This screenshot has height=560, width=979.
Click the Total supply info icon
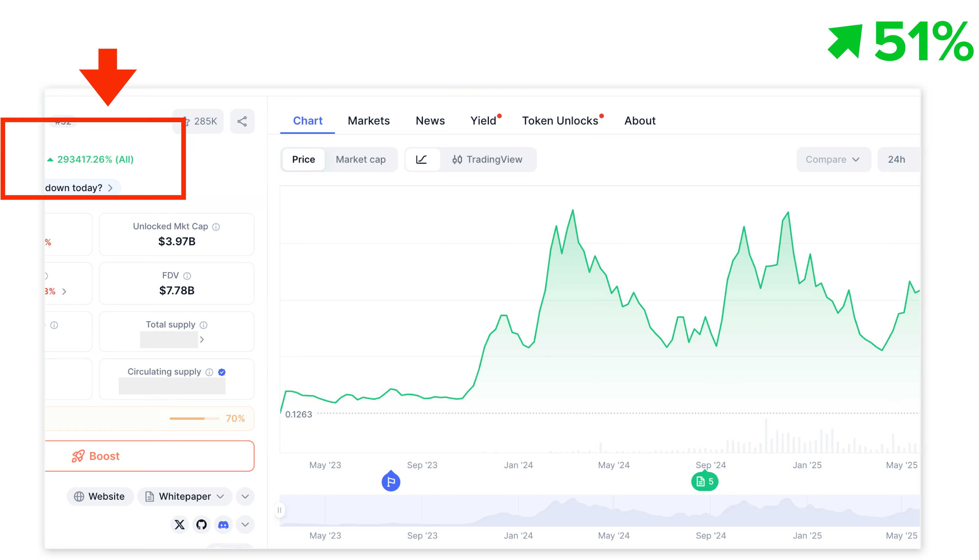(x=204, y=325)
